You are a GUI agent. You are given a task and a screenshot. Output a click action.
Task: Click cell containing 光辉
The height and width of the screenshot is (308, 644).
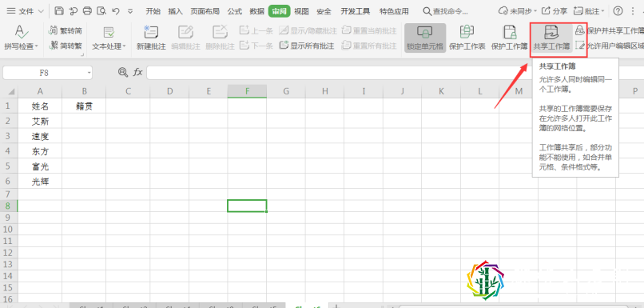(x=40, y=182)
